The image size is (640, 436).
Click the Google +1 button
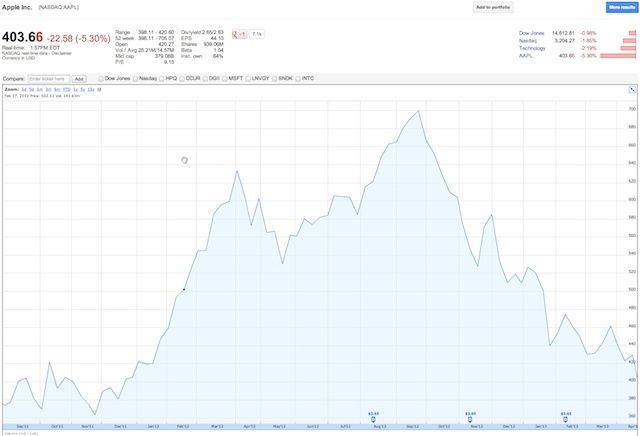click(x=240, y=34)
